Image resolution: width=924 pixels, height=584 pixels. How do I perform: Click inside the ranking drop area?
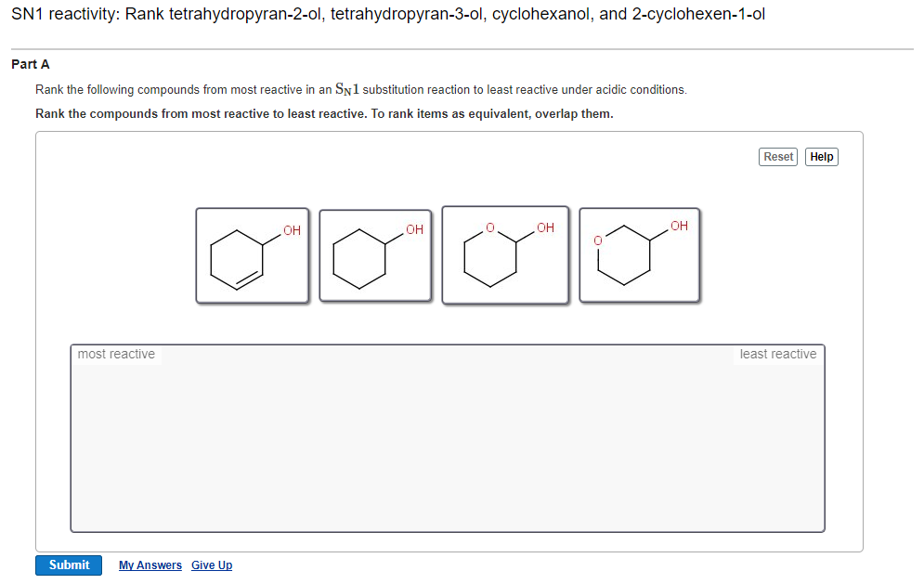pyautogui.click(x=447, y=438)
